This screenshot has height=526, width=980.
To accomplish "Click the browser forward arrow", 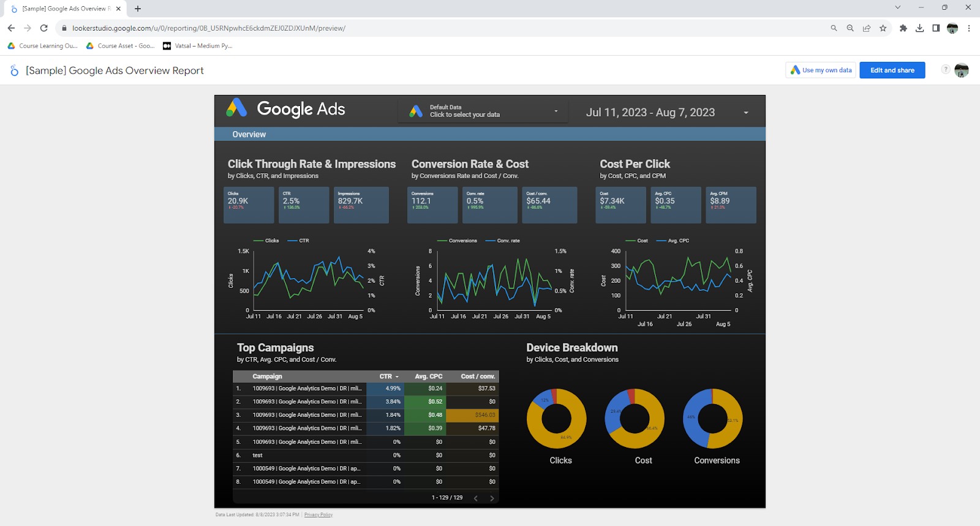I will pyautogui.click(x=28, y=28).
